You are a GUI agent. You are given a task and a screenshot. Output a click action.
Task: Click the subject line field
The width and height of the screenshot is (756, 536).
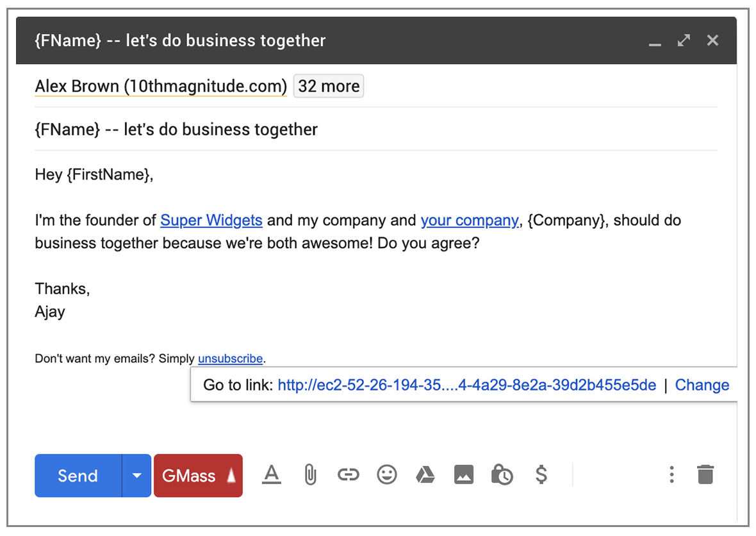(375, 130)
